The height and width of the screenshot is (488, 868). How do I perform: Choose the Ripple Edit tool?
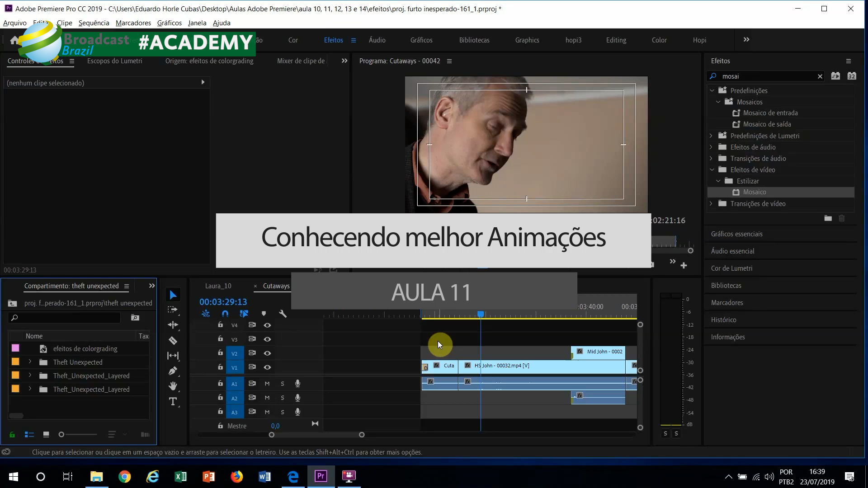coord(173,325)
